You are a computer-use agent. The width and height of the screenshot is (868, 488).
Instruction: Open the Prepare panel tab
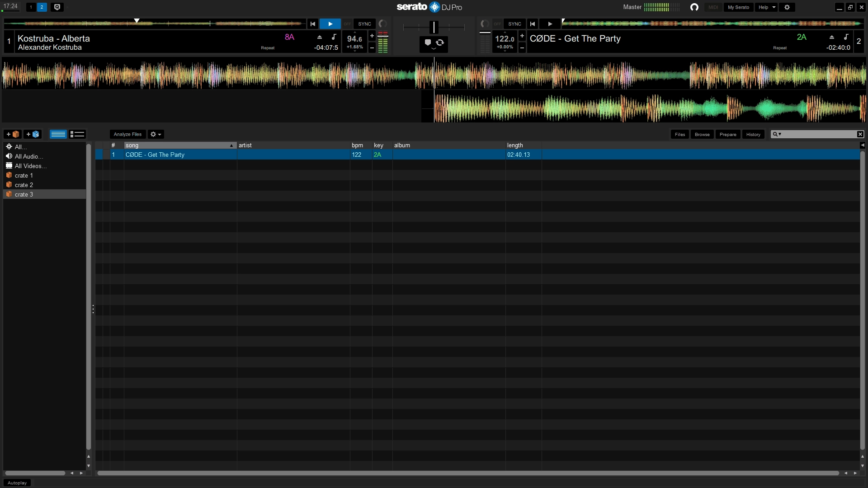[728, 134]
